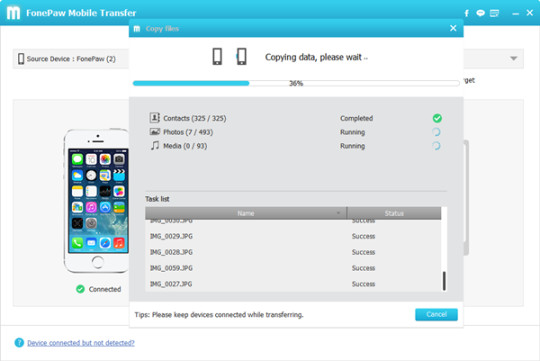The width and height of the screenshot is (540, 361).
Task: Select the IMG_0059.JPG task row
Action: [x=293, y=268]
